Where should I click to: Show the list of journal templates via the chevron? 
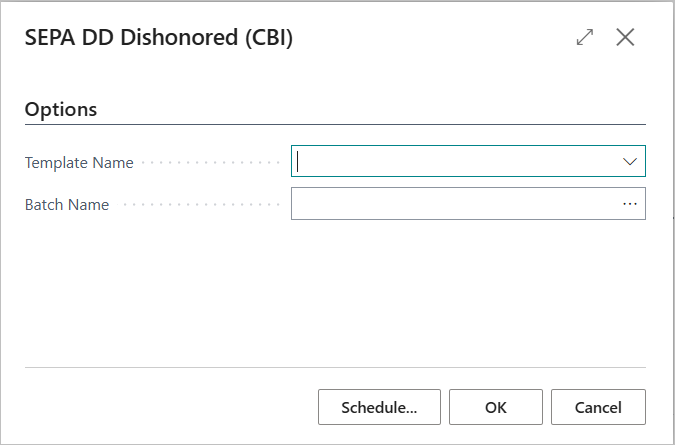tap(630, 162)
